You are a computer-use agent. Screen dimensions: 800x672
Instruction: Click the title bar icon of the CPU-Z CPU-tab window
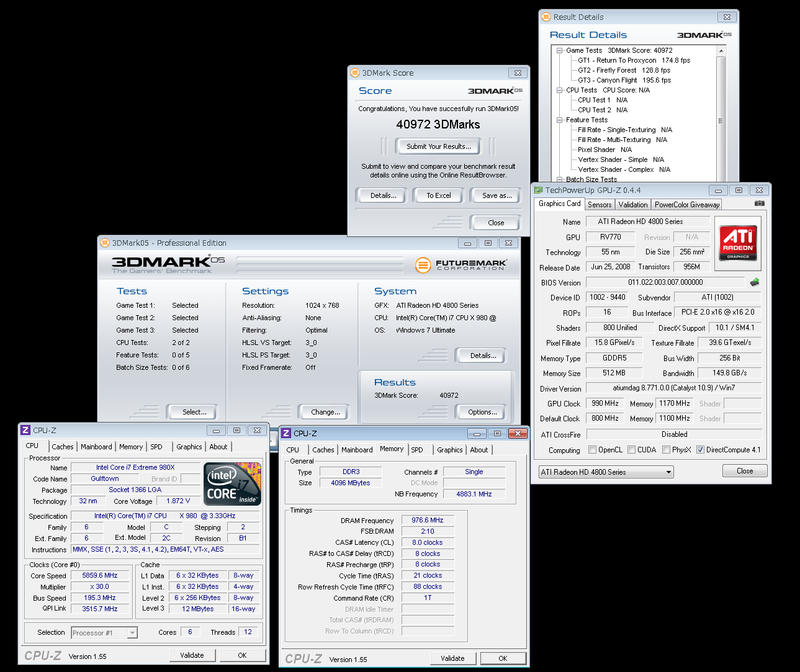[x=25, y=430]
